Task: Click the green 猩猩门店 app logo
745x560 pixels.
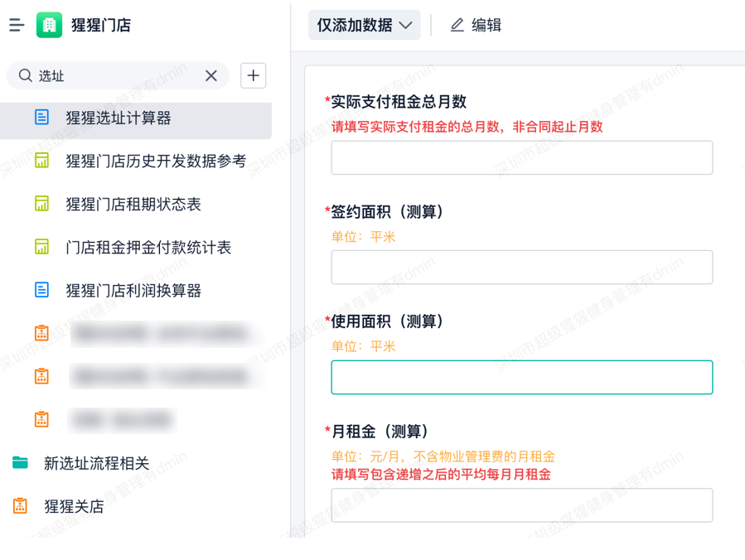Action: click(50, 26)
